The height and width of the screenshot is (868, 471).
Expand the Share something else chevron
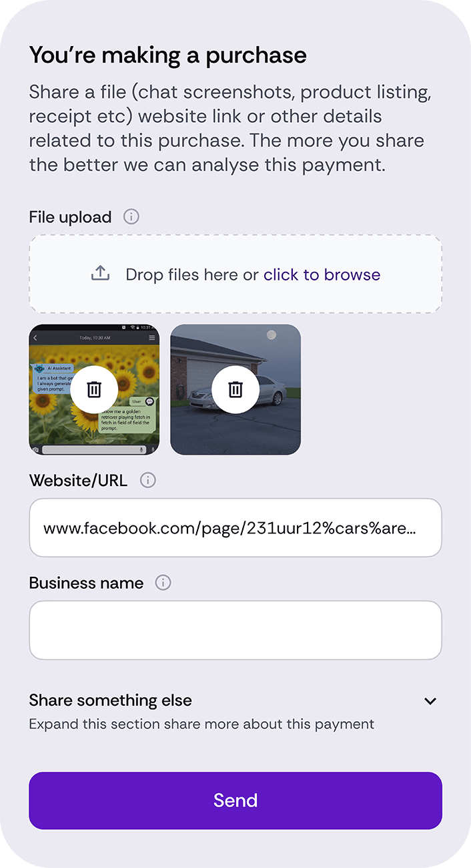430,701
